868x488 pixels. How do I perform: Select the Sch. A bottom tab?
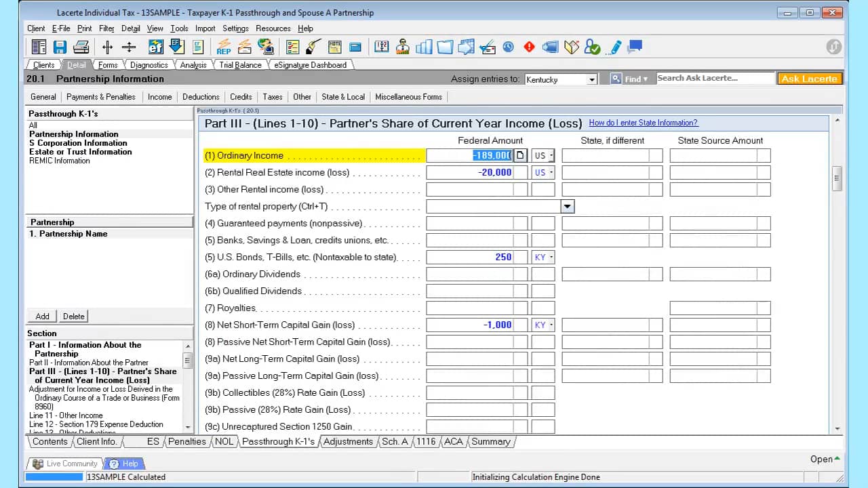[x=395, y=441]
